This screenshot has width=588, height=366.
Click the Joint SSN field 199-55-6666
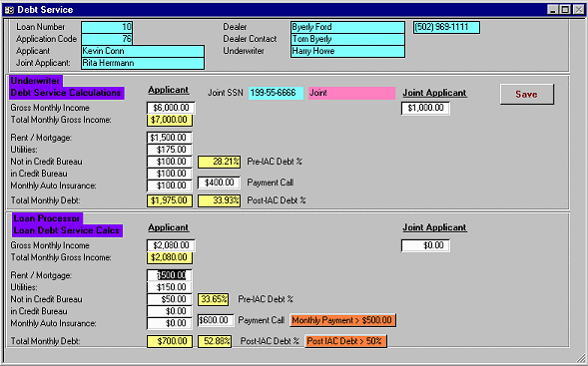coord(276,93)
